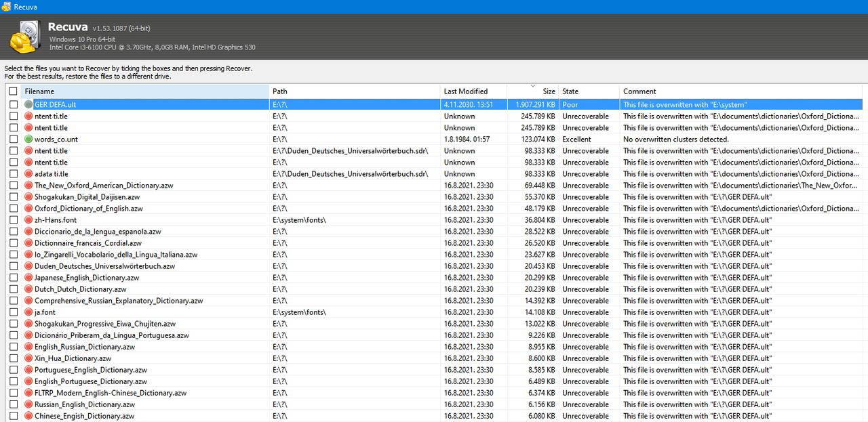Click the red status dot of Dictionnaire_francais_Cordial.azw

(28, 243)
